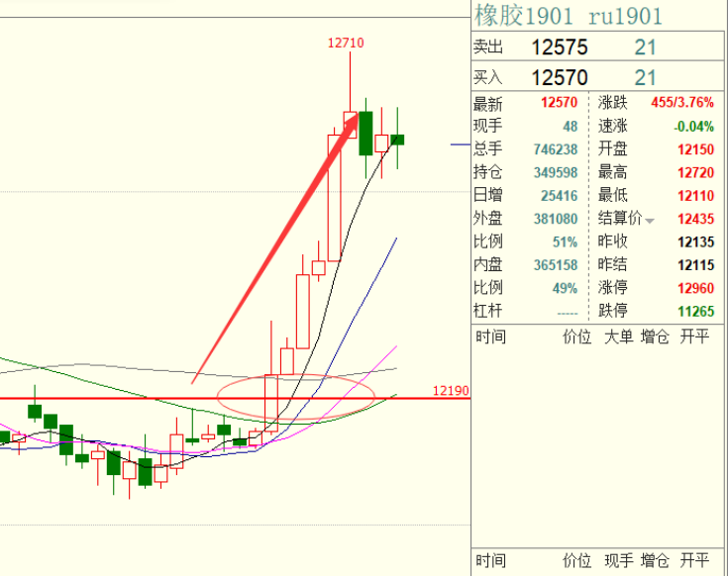Image resolution: width=728 pixels, height=577 pixels.
Task: Select the 跌停 limit-down price 11265
Action: [x=695, y=311]
